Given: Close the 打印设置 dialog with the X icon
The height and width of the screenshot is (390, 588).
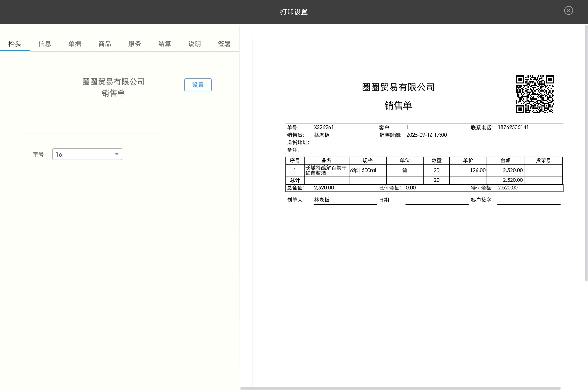Looking at the screenshot, I should [x=569, y=11].
